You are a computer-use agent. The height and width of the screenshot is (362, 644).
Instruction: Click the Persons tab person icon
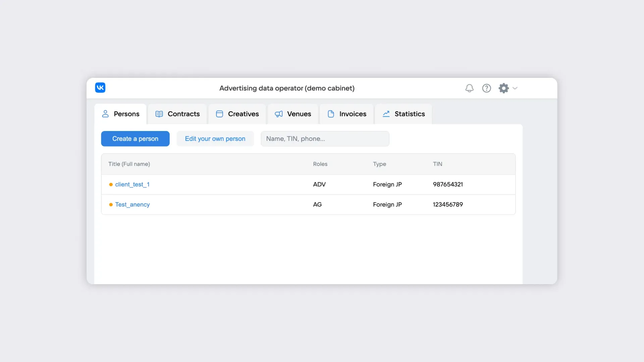105,114
